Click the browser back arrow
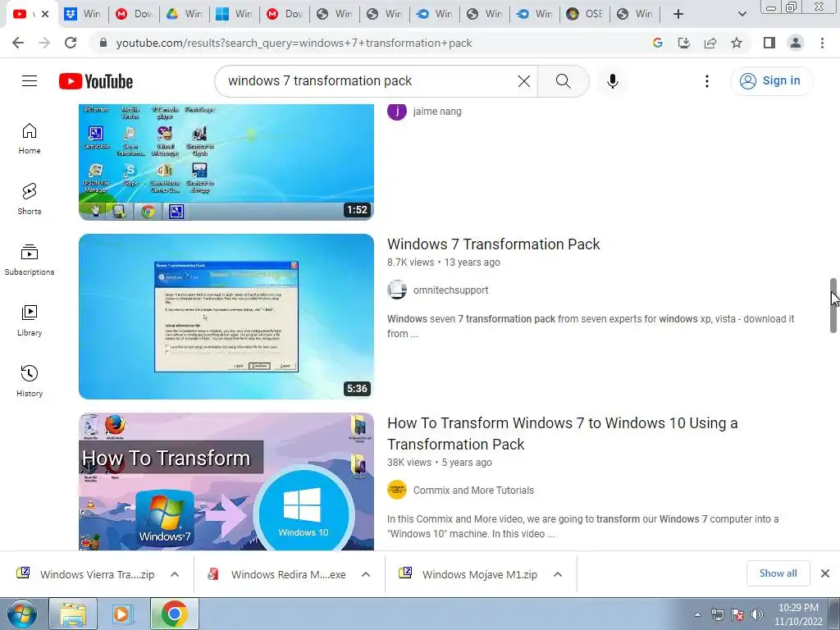Screen dimensions: 840x630 point(18,43)
